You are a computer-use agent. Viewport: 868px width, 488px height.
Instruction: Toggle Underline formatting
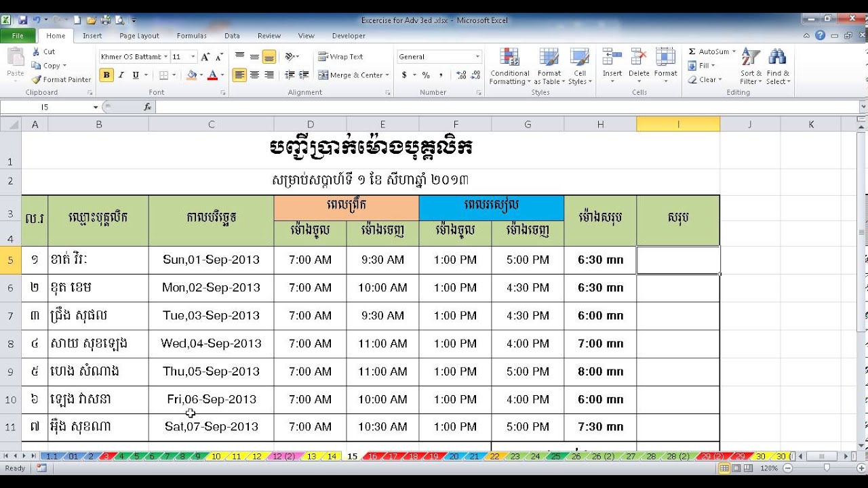[x=136, y=75]
